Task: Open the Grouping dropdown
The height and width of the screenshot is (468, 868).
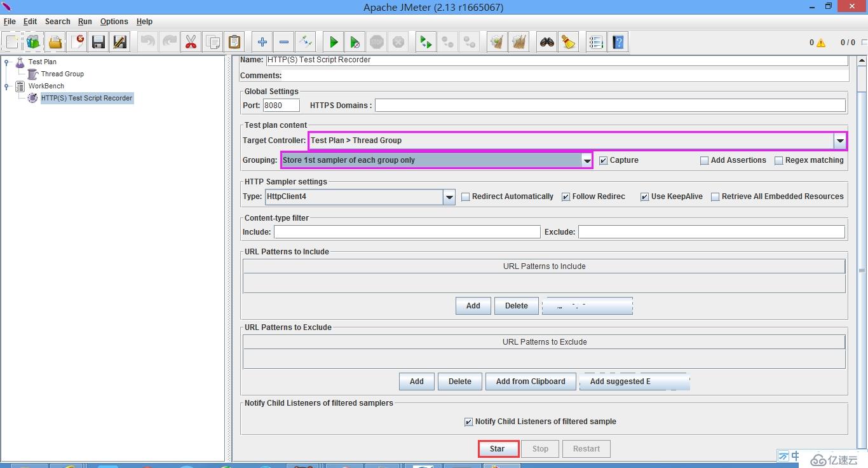Action: tap(587, 160)
